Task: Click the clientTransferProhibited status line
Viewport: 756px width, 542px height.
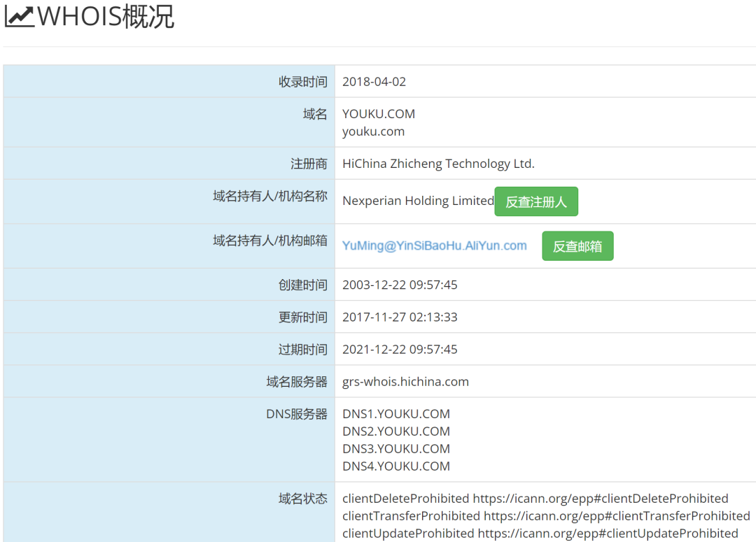Action: tap(546, 516)
